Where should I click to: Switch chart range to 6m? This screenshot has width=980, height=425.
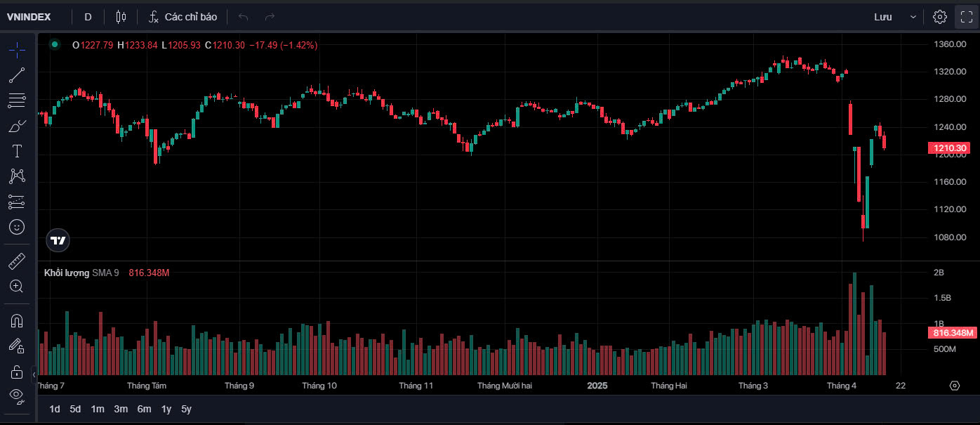(144, 409)
